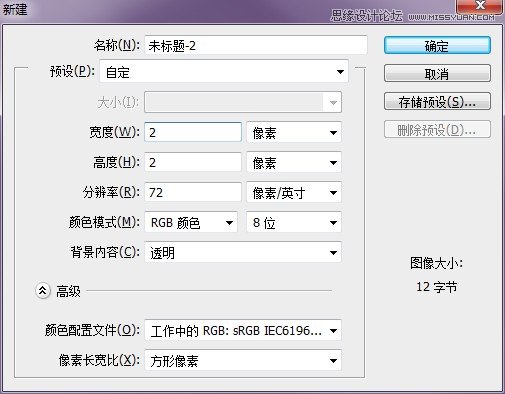
Task: Open the bit depth dropdown 8 位
Action: click(294, 222)
